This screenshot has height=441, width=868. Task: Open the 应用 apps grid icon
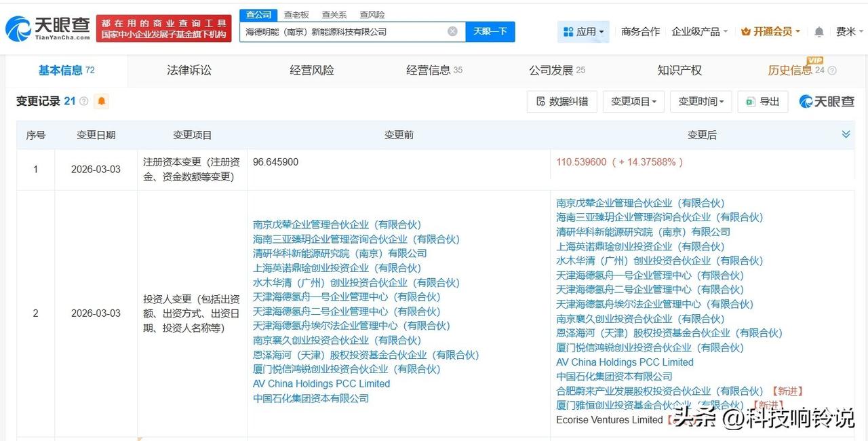pyautogui.click(x=567, y=32)
